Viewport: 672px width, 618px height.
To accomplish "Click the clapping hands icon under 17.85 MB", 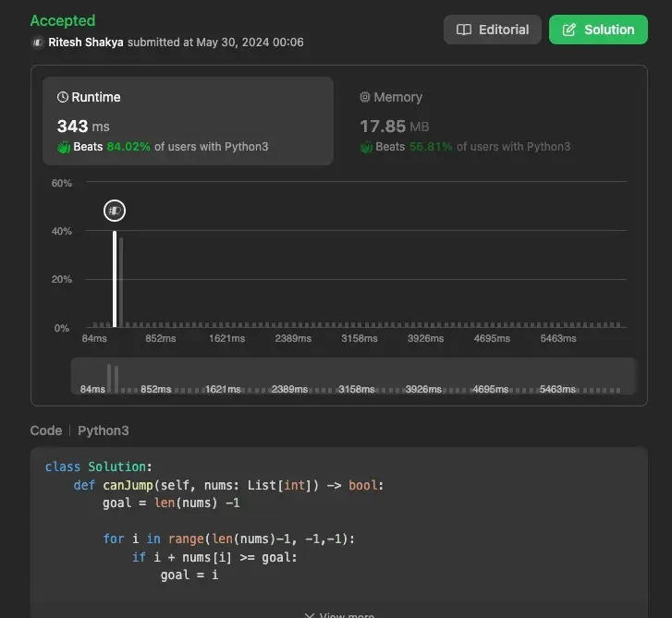I will click(365, 147).
